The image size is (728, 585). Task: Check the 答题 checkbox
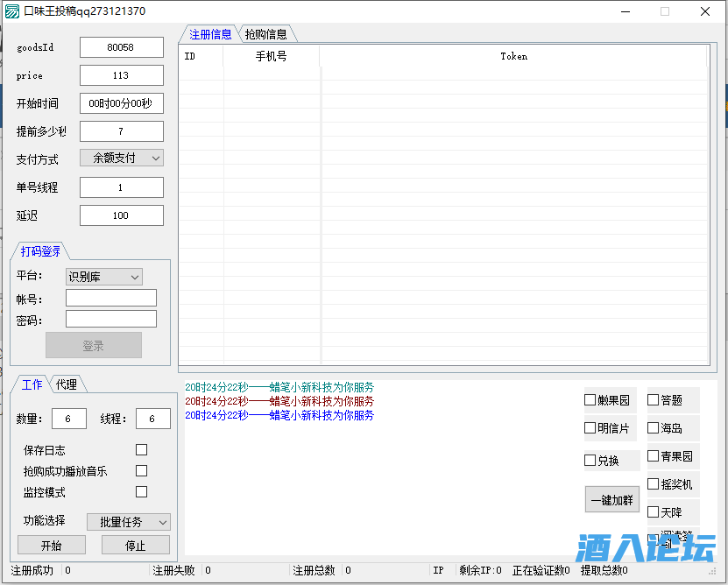(x=652, y=400)
